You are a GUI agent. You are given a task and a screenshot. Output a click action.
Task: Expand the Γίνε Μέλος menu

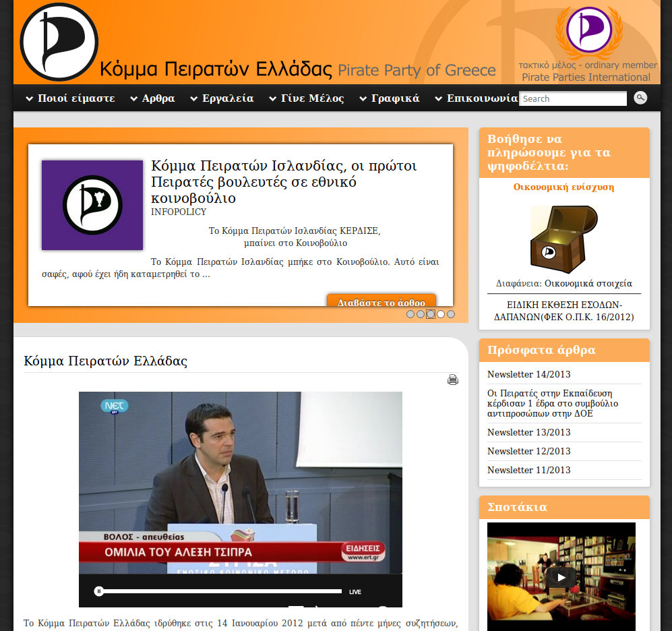307,98
